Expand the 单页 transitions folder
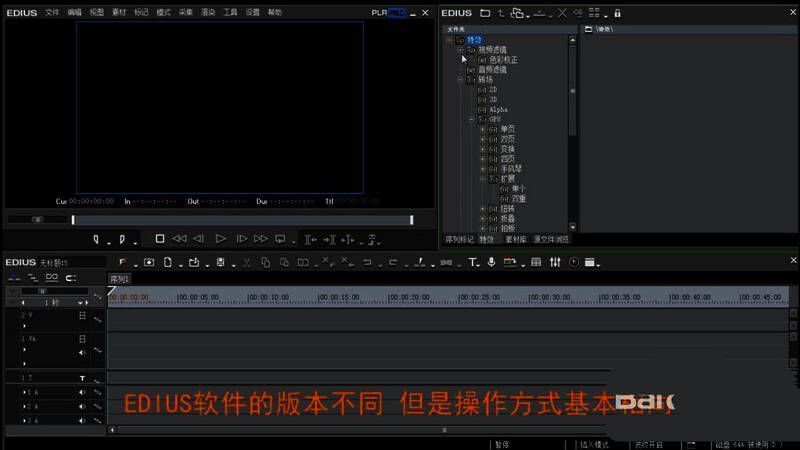Viewport: 800px width, 450px height. [x=482, y=129]
